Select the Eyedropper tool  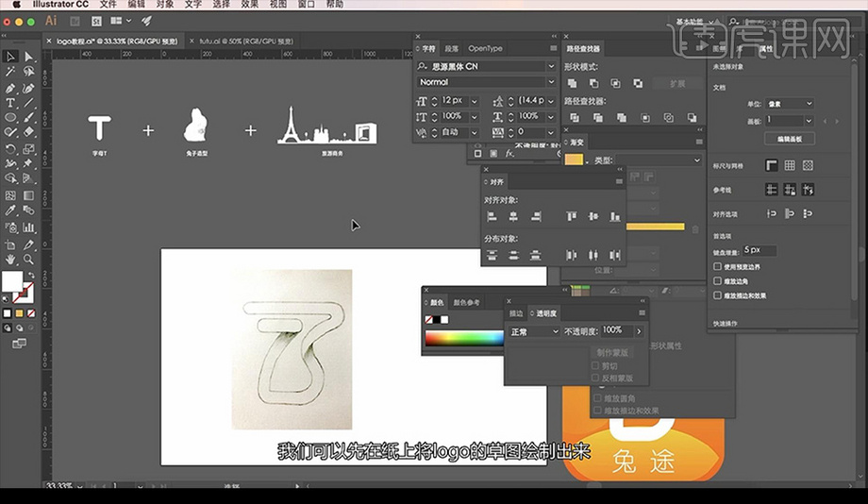(x=10, y=211)
